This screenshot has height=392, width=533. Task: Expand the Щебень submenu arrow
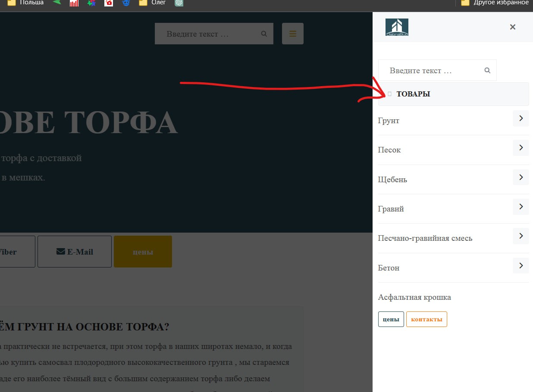pos(520,177)
